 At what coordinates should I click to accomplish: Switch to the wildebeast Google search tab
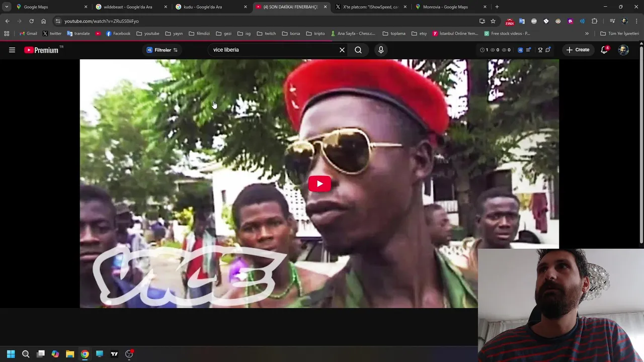pos(132,7)
